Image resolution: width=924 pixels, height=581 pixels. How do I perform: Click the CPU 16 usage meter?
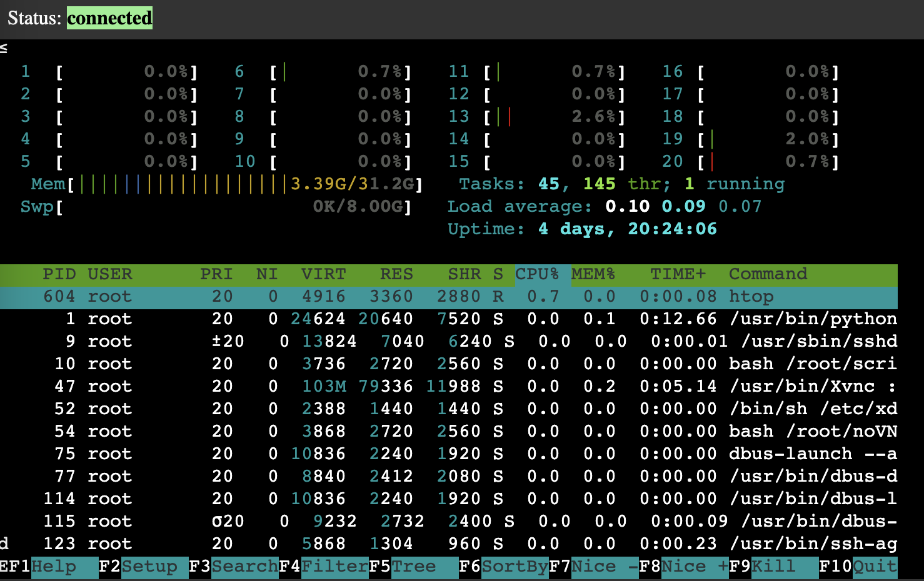coord(751,72)
